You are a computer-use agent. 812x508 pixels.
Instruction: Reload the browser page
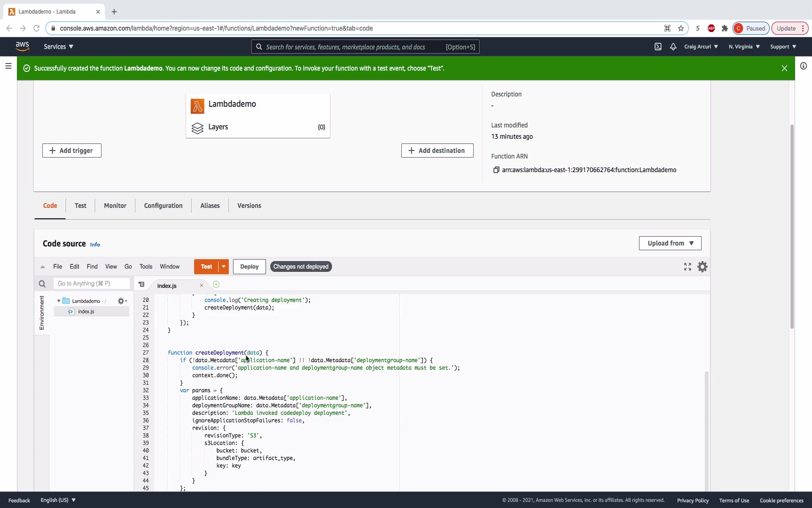(x=36, y=28)
